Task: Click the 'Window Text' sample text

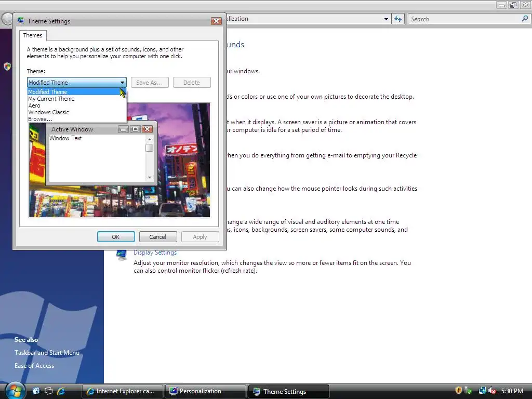Action: [65, 138]
